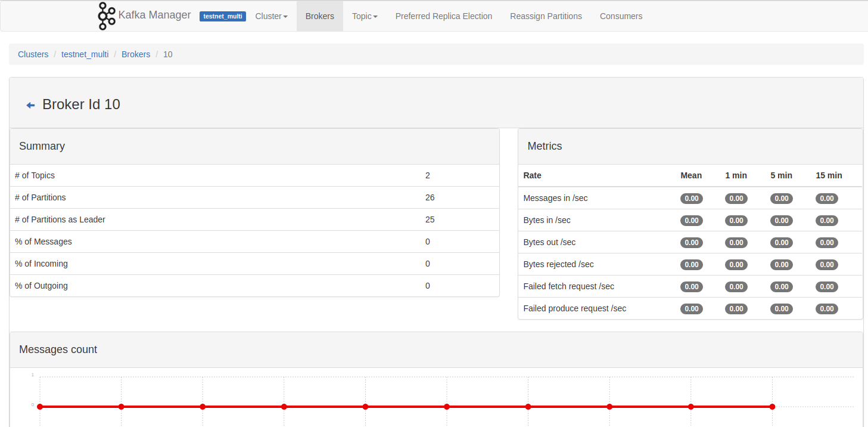The image size is (868, 427).
Task: Go to Reassign Partitions
Action: click(x=546, y=16)
